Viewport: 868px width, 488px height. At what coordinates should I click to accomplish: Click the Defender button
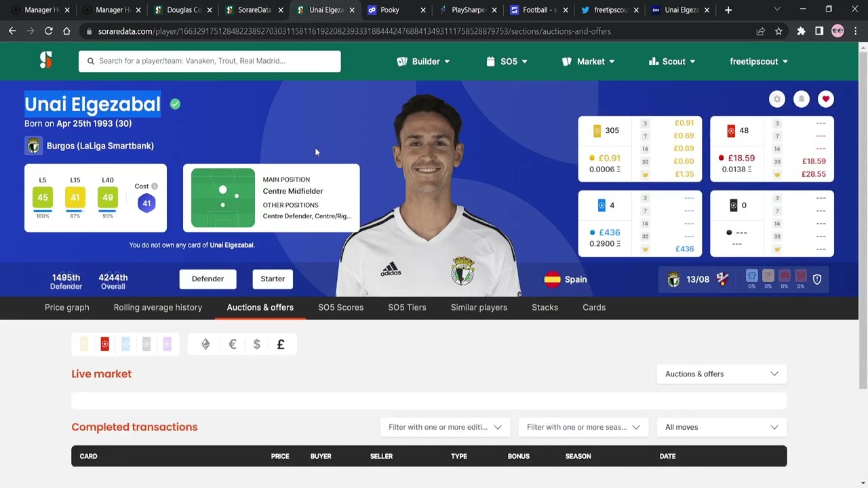click(208, 279)
